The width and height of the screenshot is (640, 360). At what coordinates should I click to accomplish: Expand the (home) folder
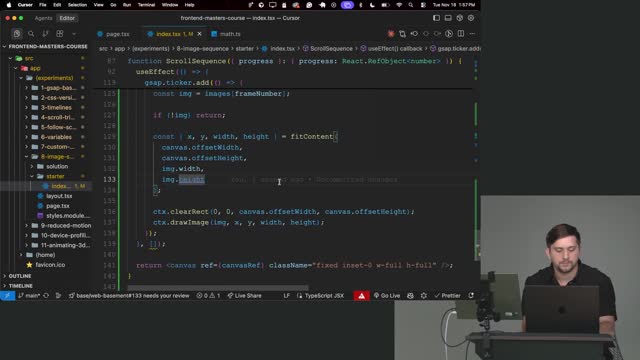[x=45, y=255]
